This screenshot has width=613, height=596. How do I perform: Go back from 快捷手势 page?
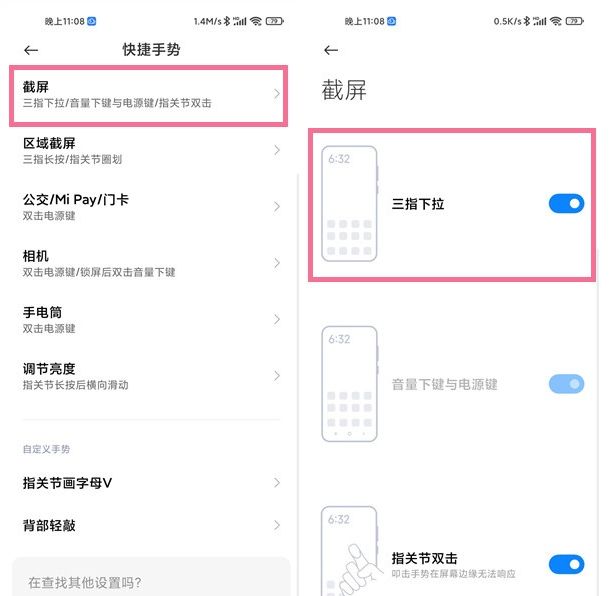coord(31,50)
